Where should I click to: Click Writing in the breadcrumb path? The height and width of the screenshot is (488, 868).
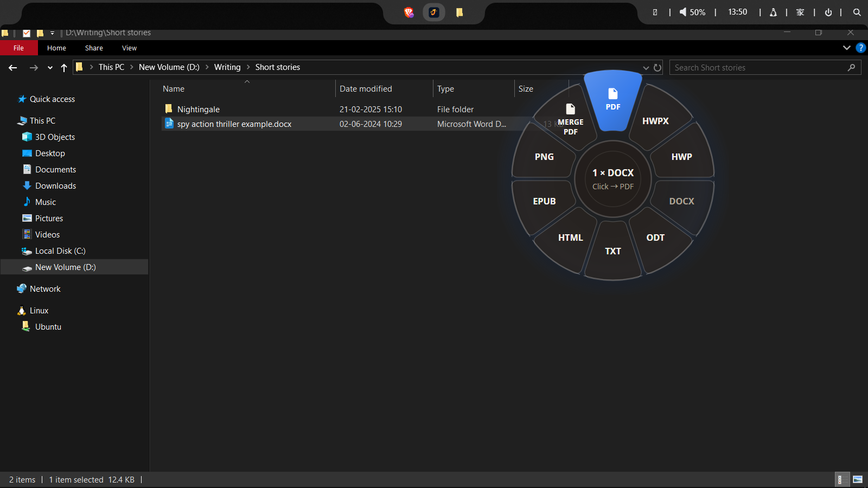227,67
